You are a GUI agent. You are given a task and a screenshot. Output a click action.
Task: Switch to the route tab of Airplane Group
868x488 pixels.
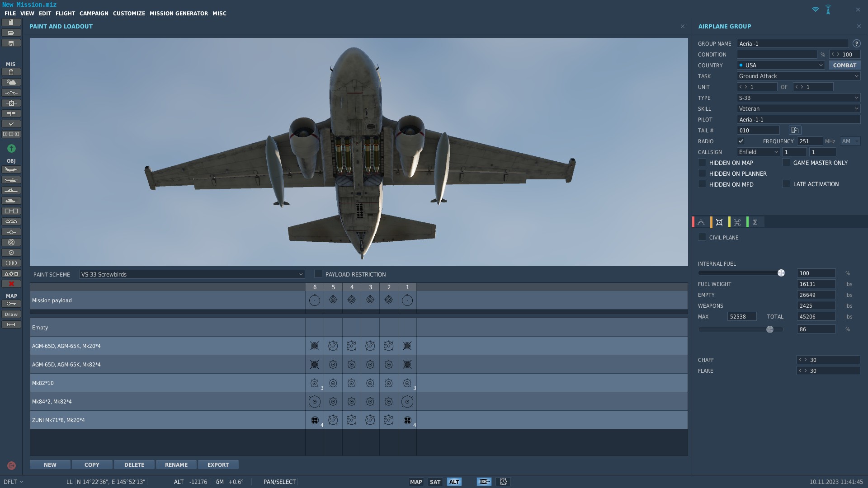tap(701, 222)
